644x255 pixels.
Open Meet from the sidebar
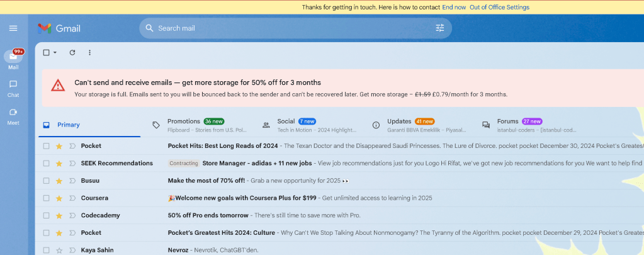[x=13, y=116]
